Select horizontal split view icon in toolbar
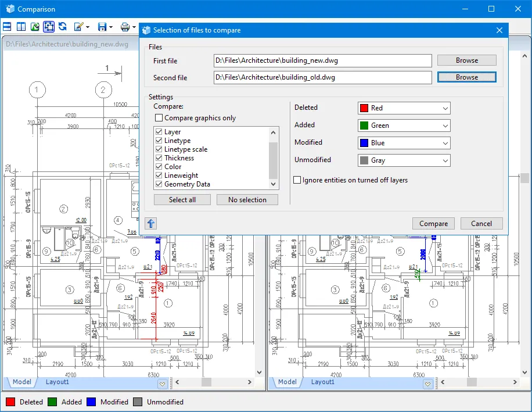Screen dimensions: 532x412 [7, 27]
